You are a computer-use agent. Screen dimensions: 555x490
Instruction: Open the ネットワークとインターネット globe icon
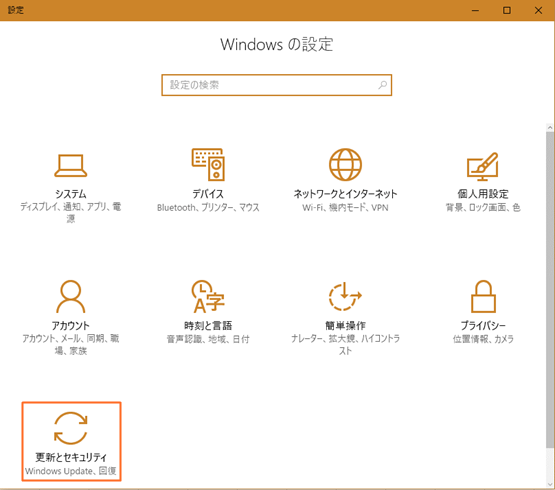345,165
